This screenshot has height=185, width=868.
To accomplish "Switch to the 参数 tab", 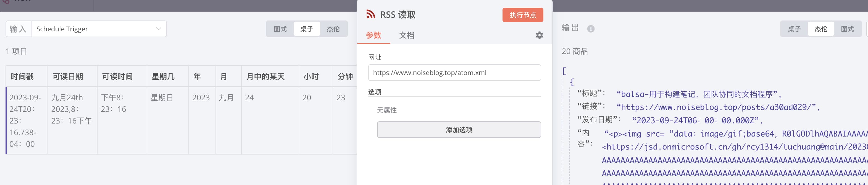I will (373, 35).
